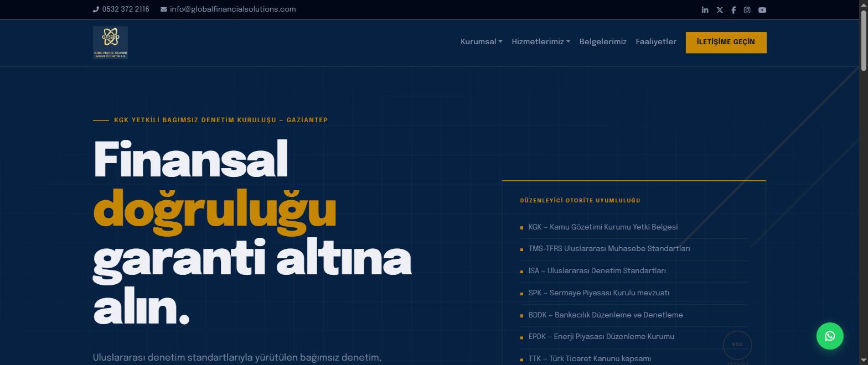Click the GFSBD company logo
Viewport: 868px width, 365px height.
click(x=111, y=43)
